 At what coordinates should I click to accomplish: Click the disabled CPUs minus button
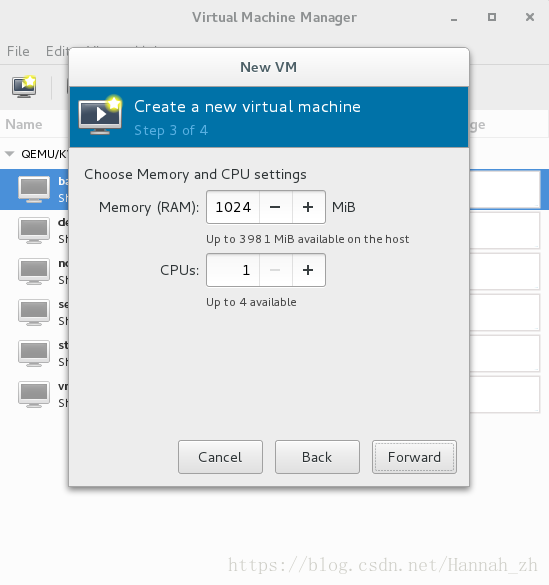point(276,270)
